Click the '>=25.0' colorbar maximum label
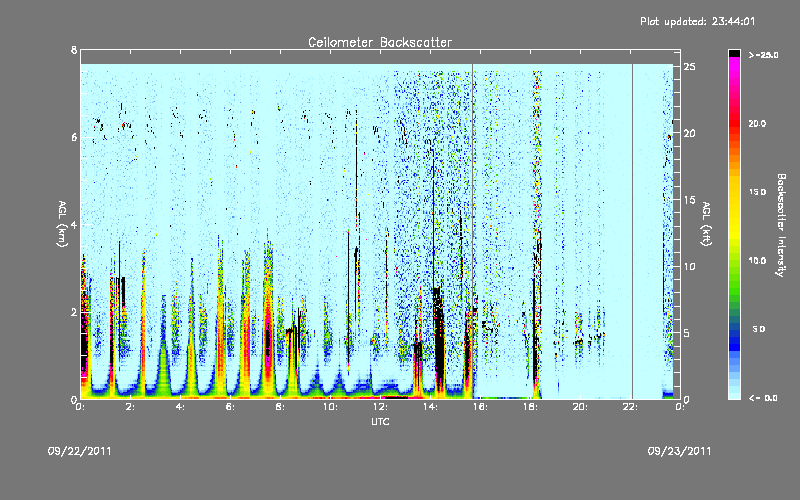800x500 pixels. click(x=763, y=55)
